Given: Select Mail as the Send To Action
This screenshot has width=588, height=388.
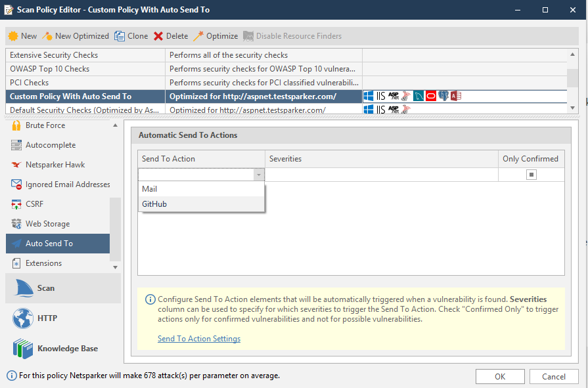Looking at the screenshot, I should pyautogui.click(x=149, y=188).
